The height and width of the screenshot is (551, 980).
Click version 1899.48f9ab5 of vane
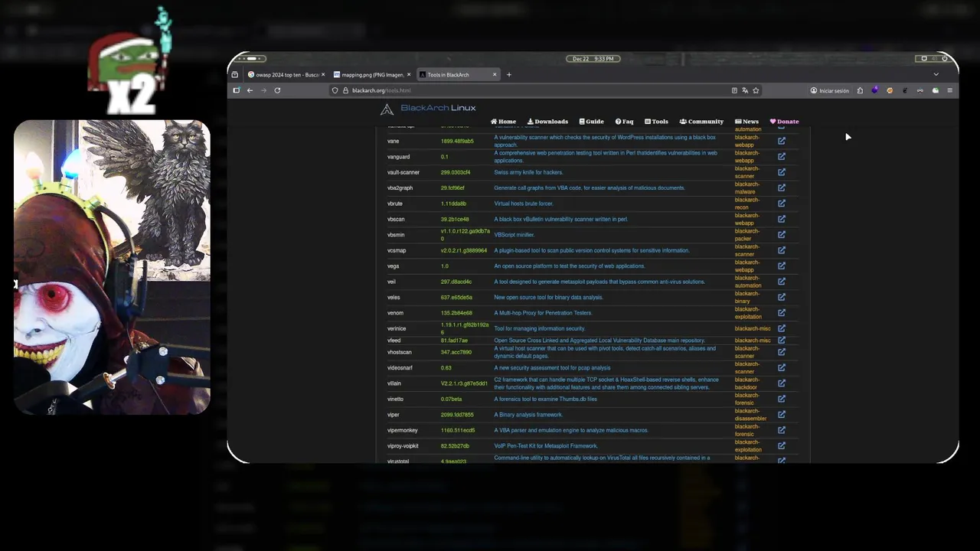click(457, 142)
